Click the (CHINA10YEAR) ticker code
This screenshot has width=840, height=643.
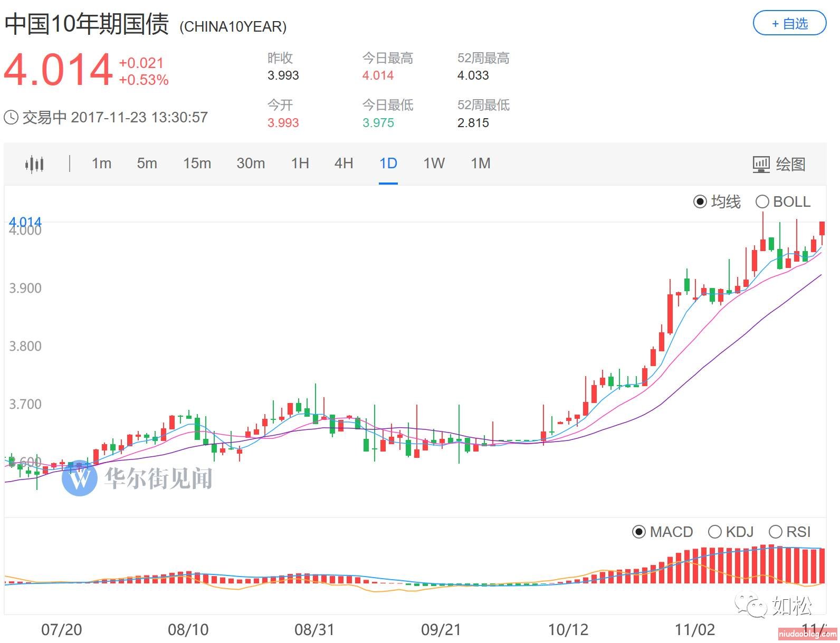pos(233,27)
